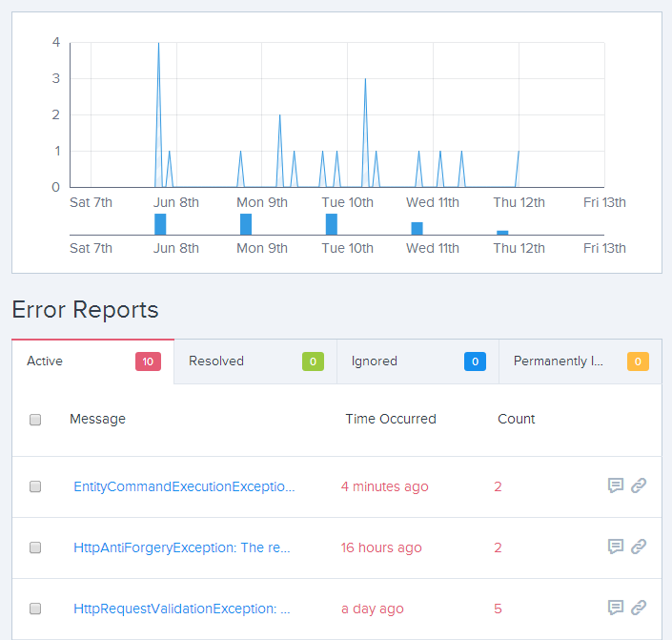Sort by Time Occurred column header

[x=391, y=419]
